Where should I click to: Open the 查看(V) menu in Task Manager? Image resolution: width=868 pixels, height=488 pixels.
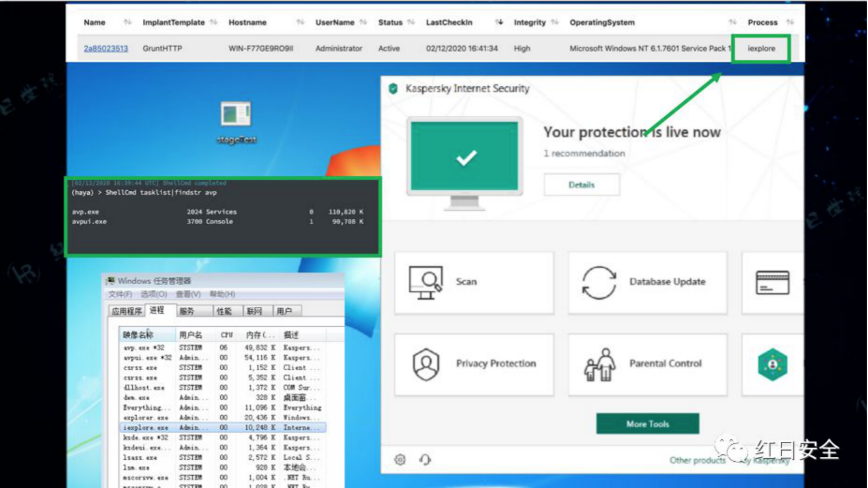pyautogui.click(x=188, y=294)
